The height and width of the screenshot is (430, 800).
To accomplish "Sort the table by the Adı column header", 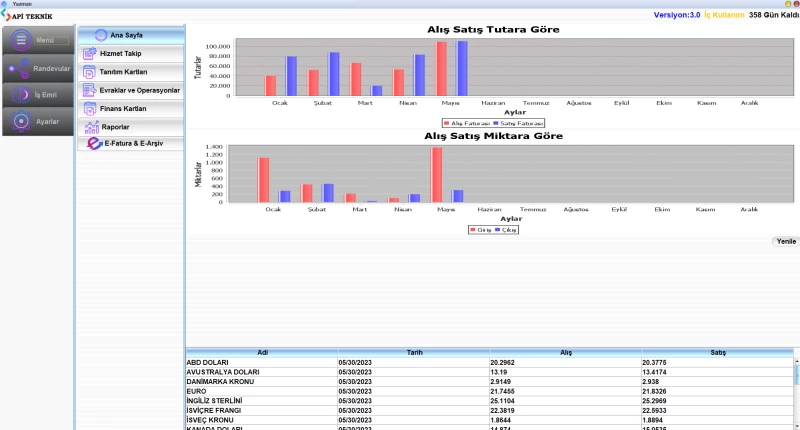I will (x=262, y=353).
